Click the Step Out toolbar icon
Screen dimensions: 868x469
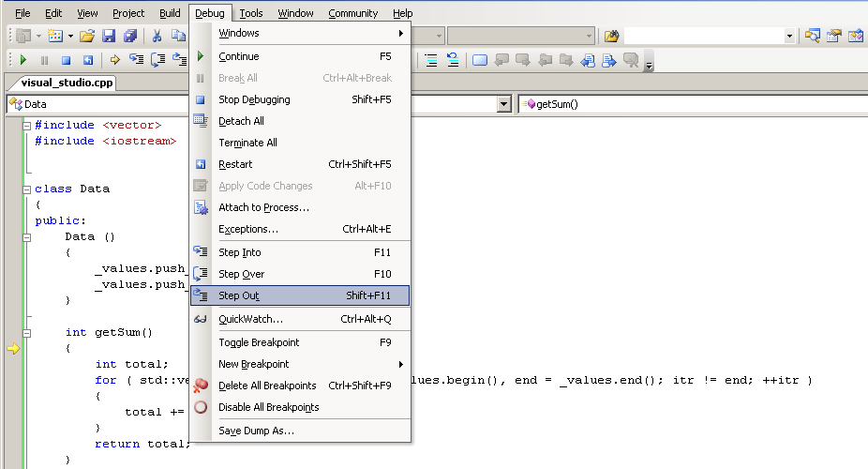tap(179, 59)
